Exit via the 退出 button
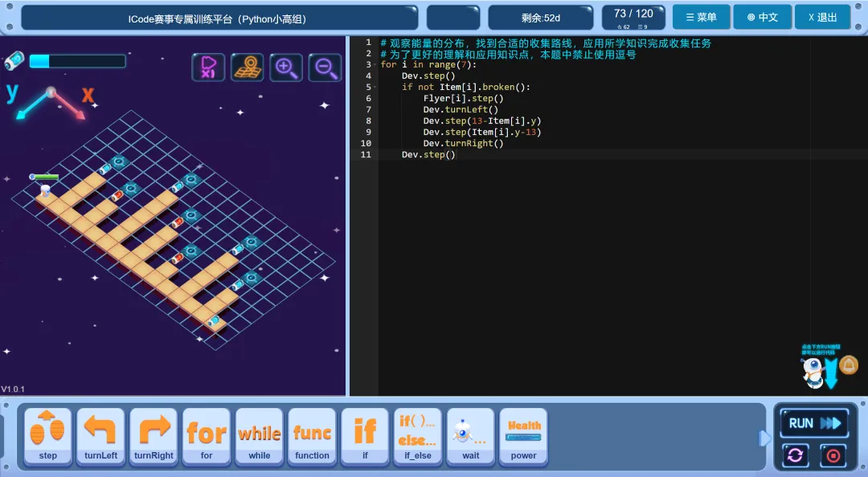This screenshot has width=868, height=477. (x=823, y=17)
